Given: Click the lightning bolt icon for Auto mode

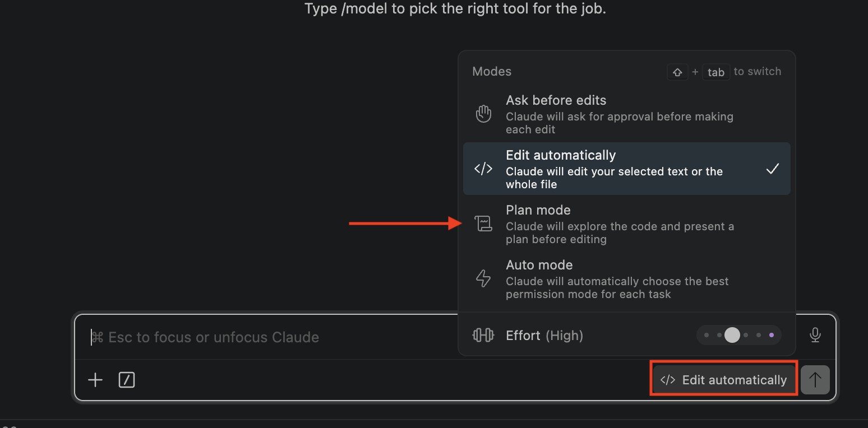Looking at the screenshot, I should [x=483, y=278].
